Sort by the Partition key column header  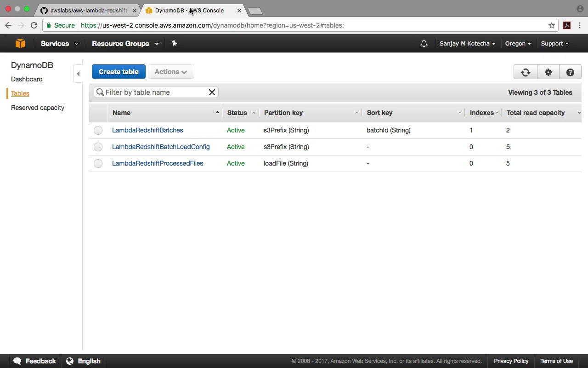pyautogui.click(x=311, y=113)
